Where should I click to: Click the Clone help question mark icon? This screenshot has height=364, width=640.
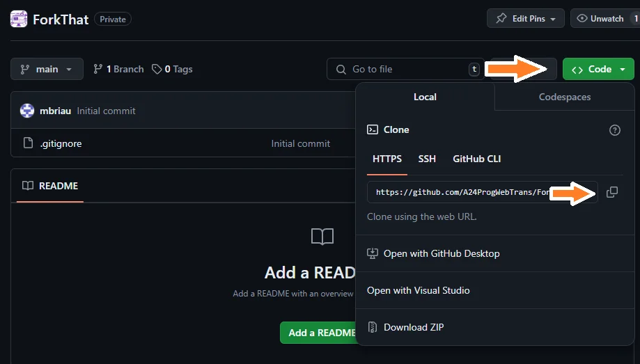[x=615, y=130]
